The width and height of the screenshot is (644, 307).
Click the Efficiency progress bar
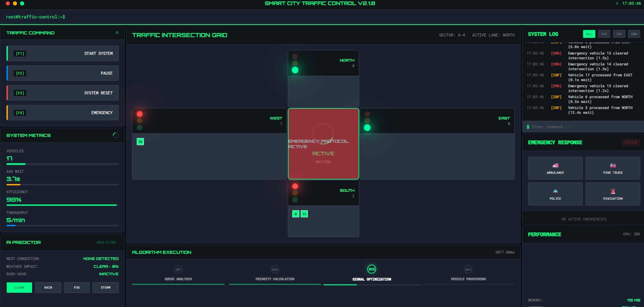pyautogui.click(x=63, y=205)
